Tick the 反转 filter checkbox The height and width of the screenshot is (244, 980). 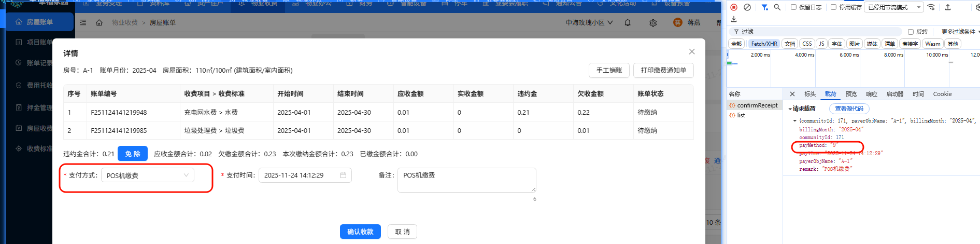(911, 32)
